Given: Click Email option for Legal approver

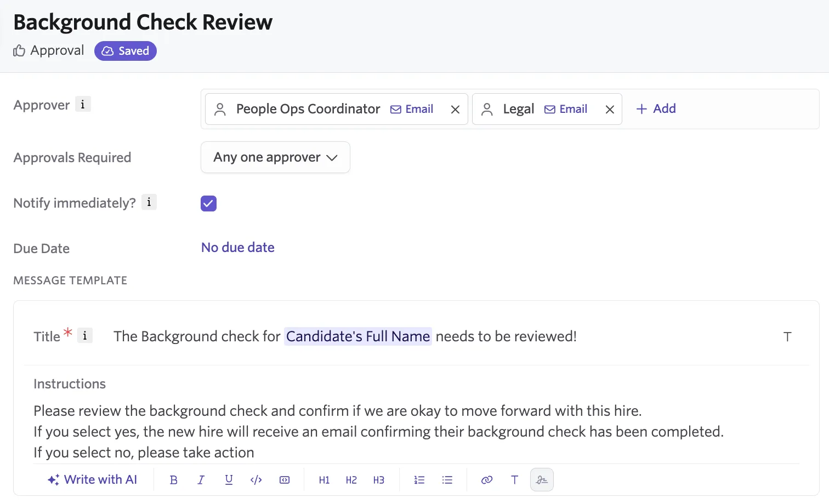Looking at the screenshot, I should 566,109.
